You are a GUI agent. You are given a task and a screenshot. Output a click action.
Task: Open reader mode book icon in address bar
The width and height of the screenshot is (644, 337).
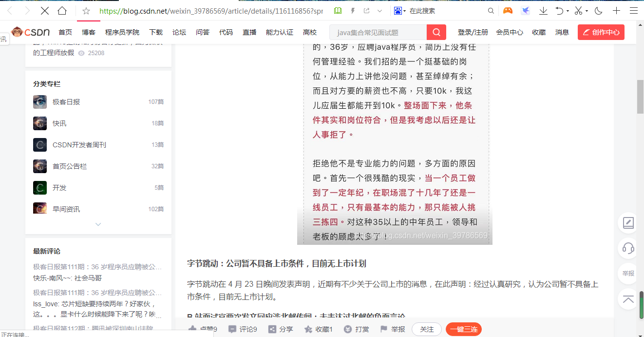point(338,11)
